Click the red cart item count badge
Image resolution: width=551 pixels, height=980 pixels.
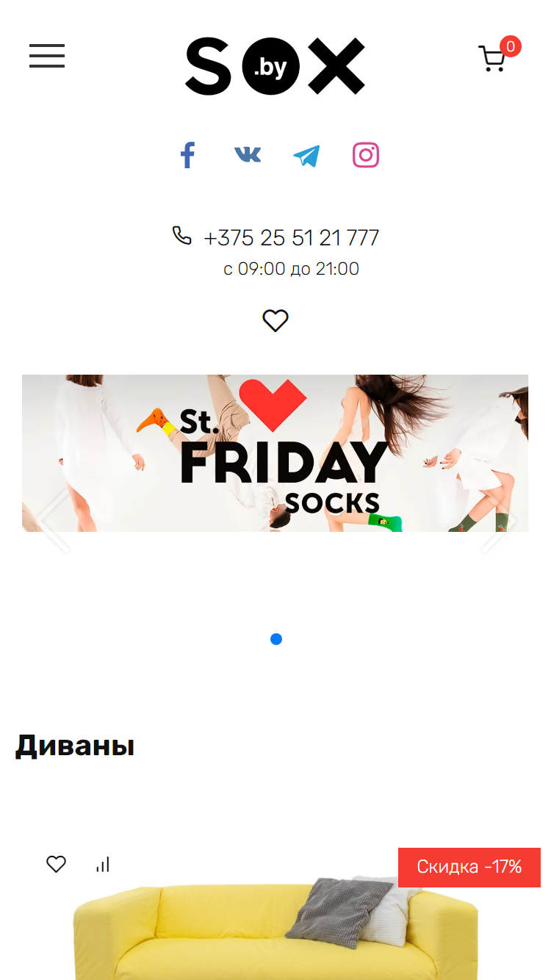[511, 46]
